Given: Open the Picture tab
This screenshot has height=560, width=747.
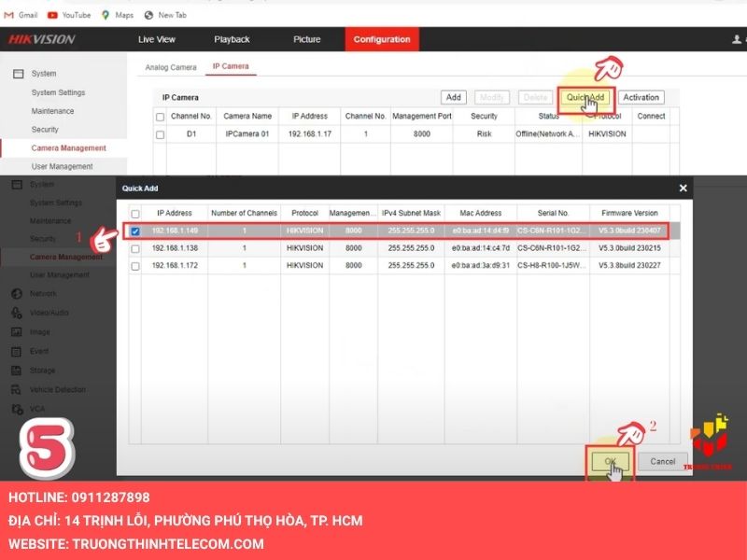Looking at the screenshot, I should point(307,39).
